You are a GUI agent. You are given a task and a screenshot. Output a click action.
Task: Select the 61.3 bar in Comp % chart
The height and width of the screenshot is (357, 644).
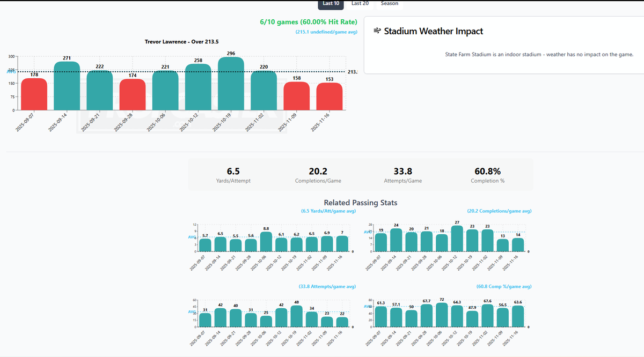[x=381, y=317]
